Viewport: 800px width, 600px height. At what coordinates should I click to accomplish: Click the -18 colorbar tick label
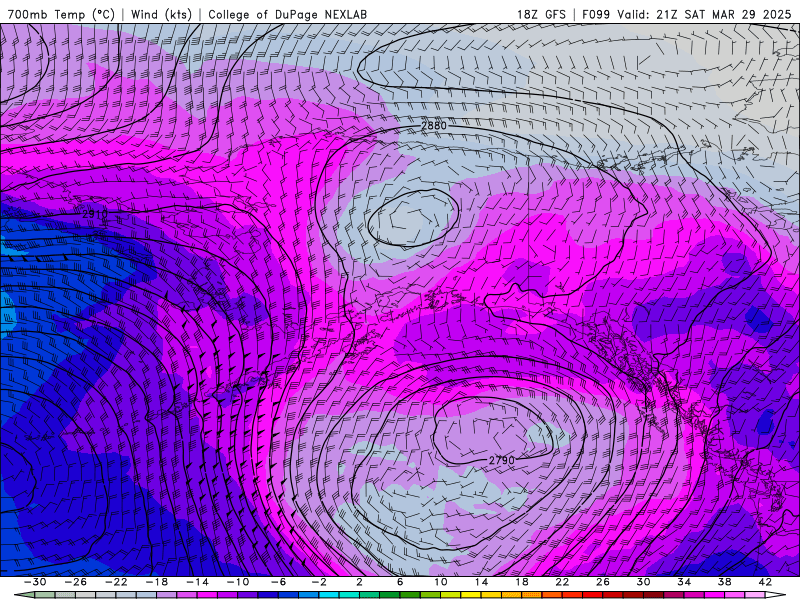pos(157,582)
